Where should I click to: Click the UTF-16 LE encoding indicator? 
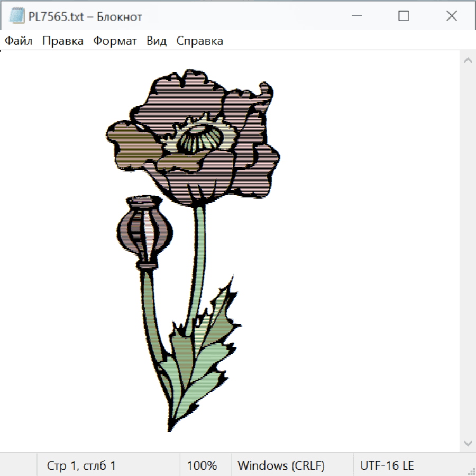[x=387, y=466]
